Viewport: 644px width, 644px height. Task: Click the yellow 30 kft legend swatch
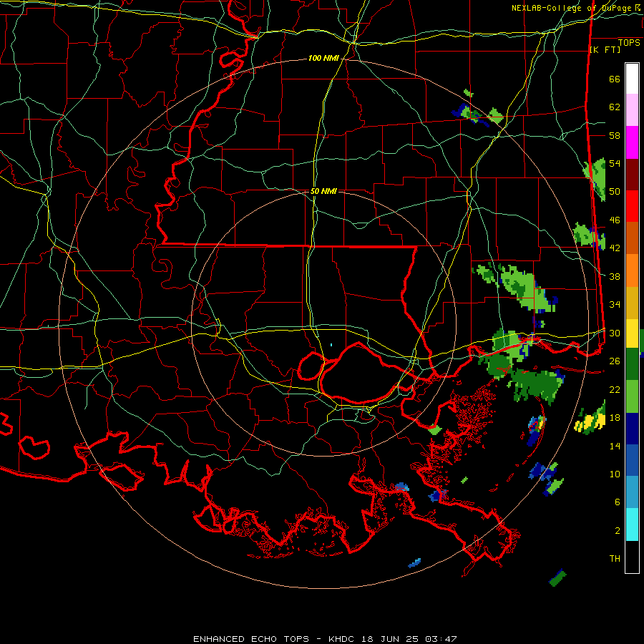pyautogui.click(x=632, y=333)
